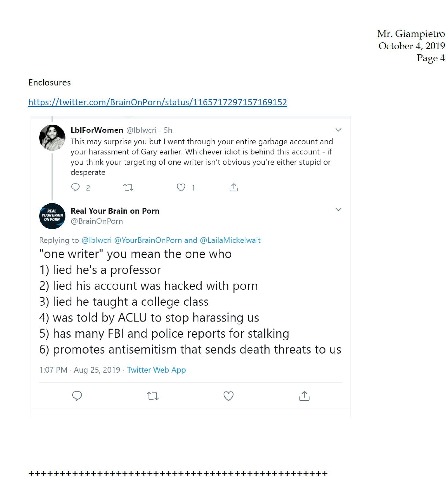Viewport: 448px width, 486px height.
Task: Retweet the LblForWomen tweet
Action: pyautogui.click(x=129, y=187)
